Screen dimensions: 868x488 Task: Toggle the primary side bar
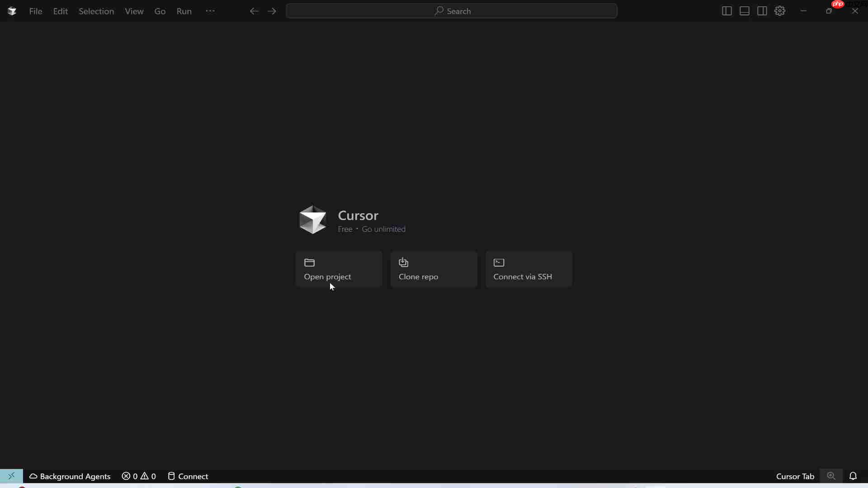727,11
